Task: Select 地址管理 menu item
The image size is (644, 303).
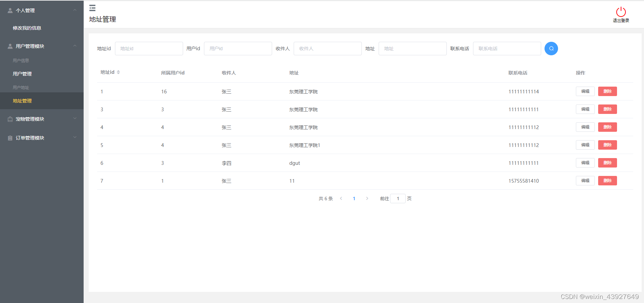Action: (42, 101)
